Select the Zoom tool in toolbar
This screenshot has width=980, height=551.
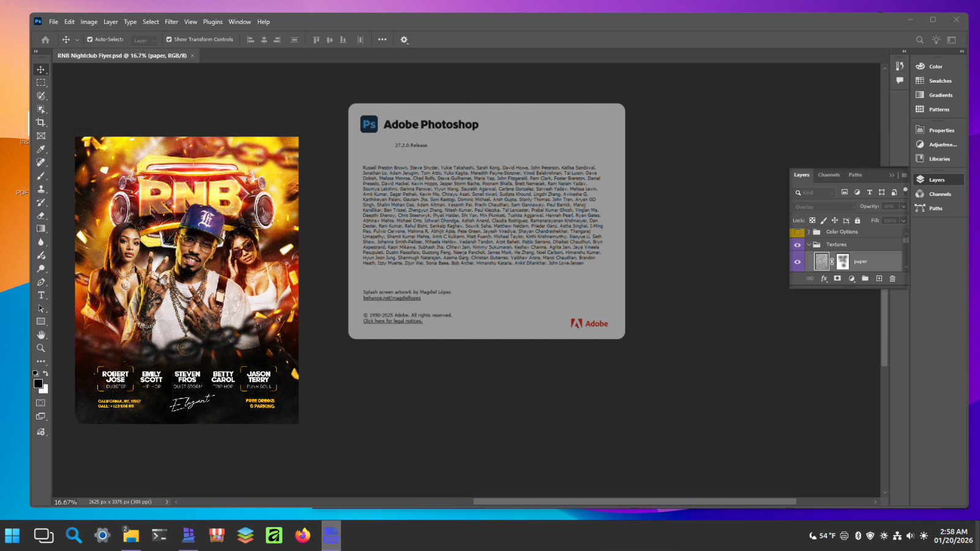point(41,348)
